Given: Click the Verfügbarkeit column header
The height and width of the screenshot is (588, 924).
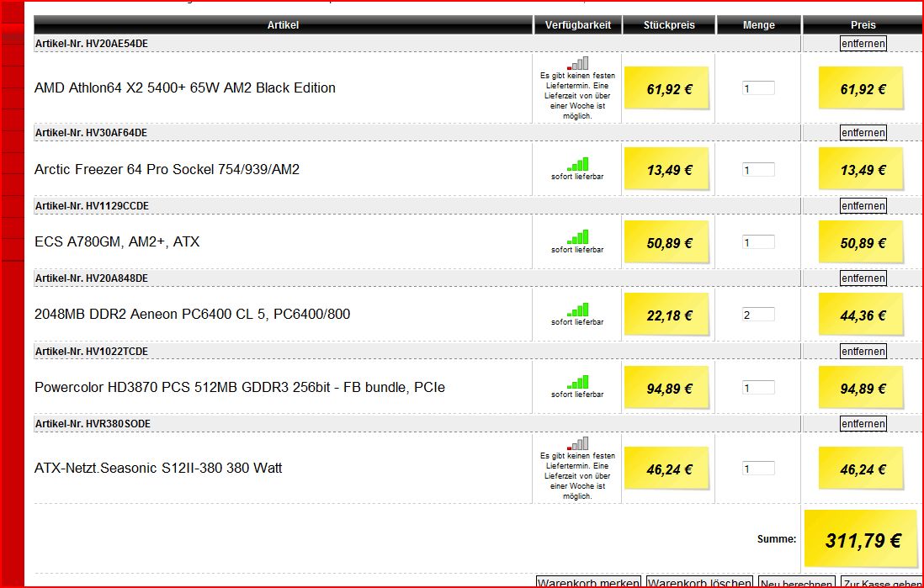Looking at the screenshot, I should [x=577, y=24].
